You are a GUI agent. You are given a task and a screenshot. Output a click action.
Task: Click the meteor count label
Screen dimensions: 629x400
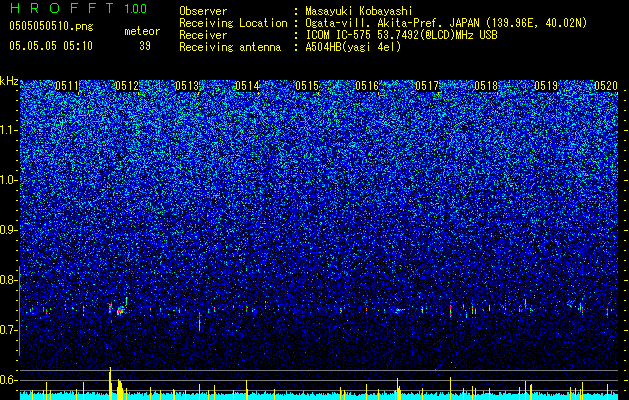(x=142, y=31)
